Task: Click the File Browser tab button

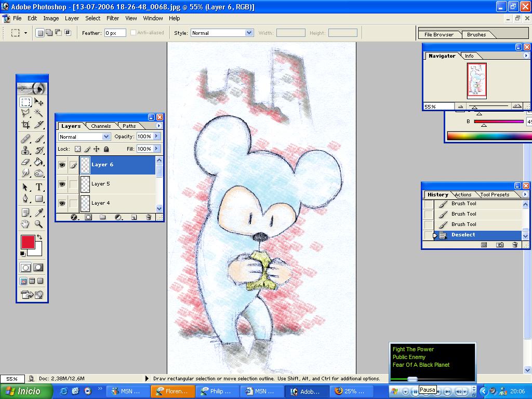Action: click(438, 35)
